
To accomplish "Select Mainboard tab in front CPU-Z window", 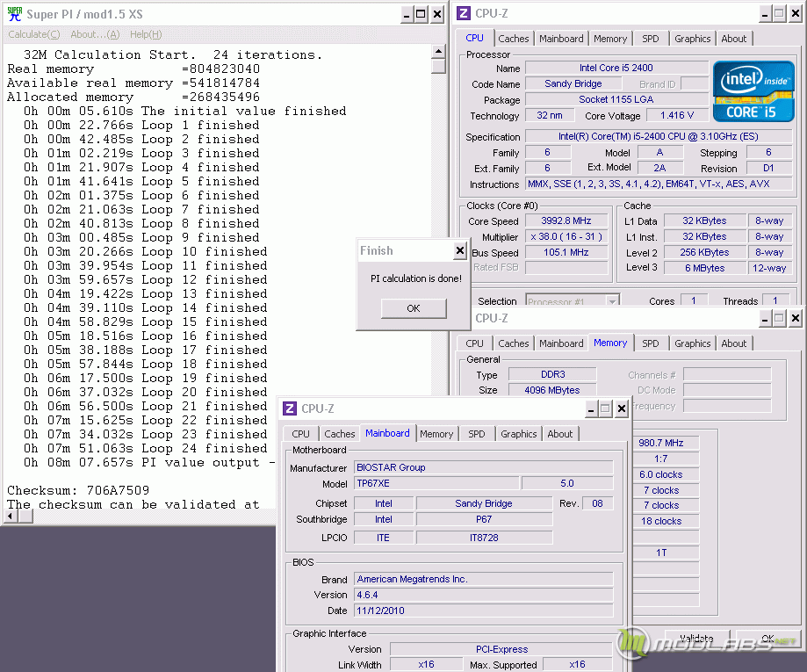I will [x=387, y=434].
